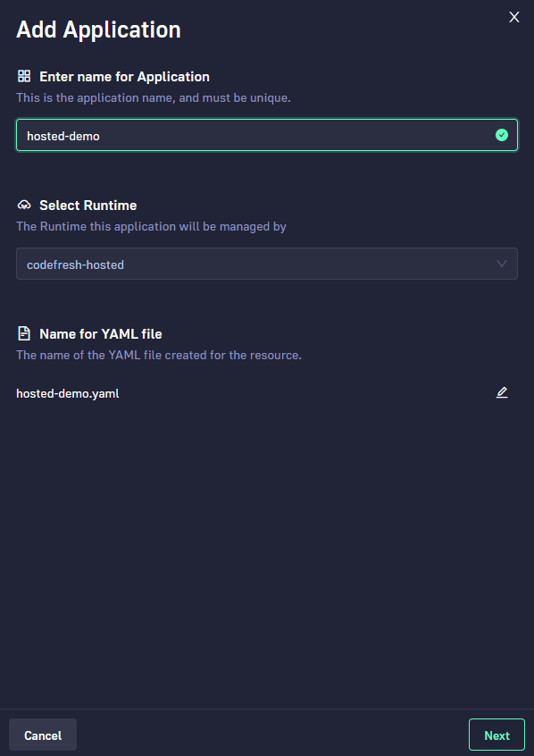The height and width of the screenshot is (756, 534).
Task: Select the Add Application dialog title
Action: point(98,29)
